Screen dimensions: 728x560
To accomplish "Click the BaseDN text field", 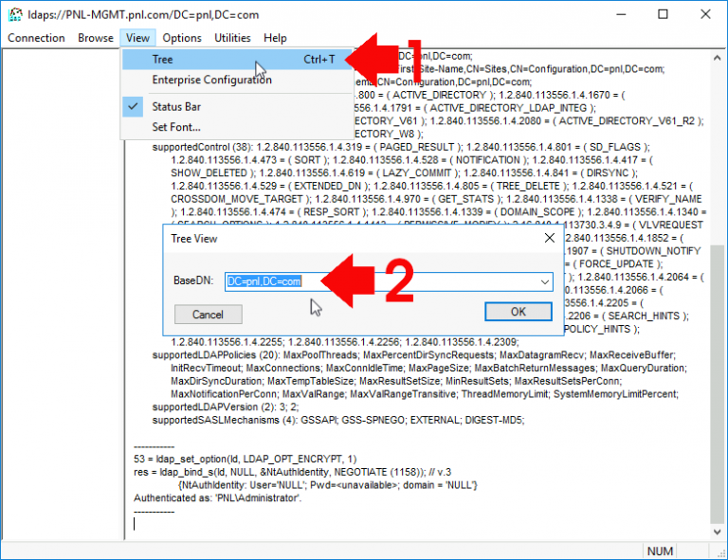I will (x=379, y=282).
